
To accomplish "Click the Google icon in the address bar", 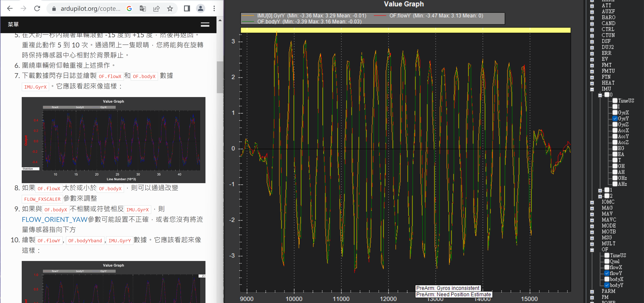I will (x=129, y=8).
